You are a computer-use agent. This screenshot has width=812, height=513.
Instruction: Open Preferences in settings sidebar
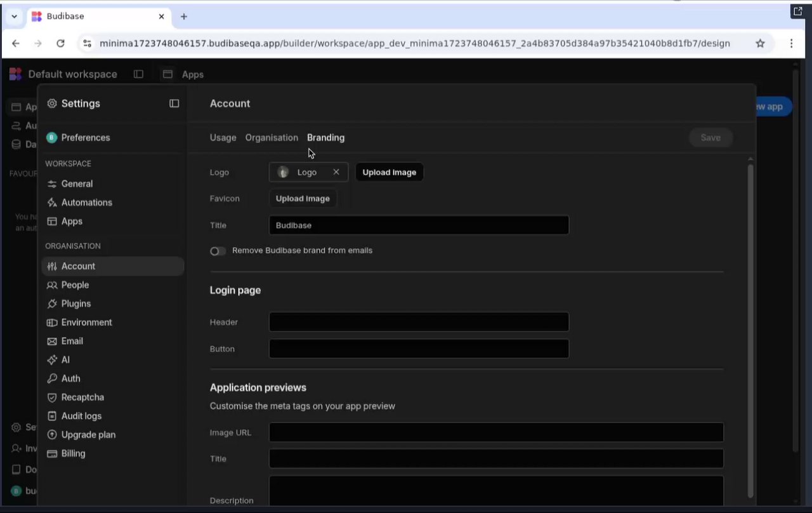[x=112, y=138]
